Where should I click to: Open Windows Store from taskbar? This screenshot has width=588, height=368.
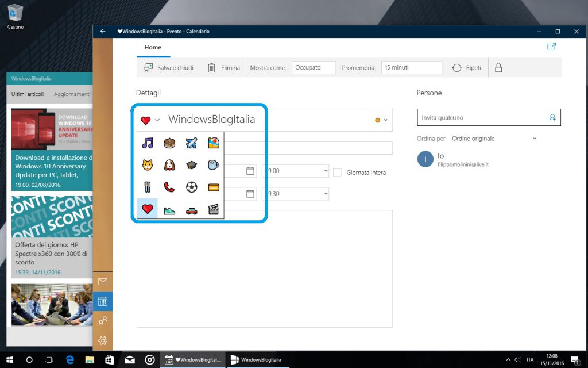pos(110,360)
